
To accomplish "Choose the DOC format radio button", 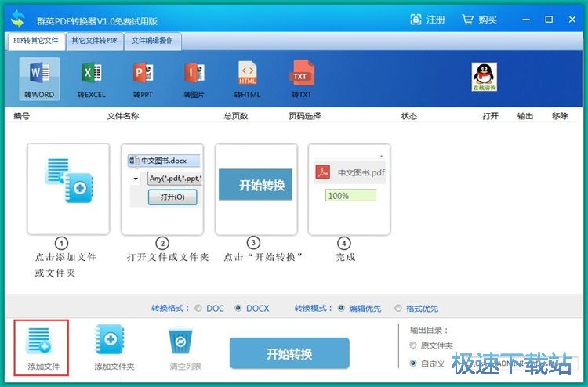I will (198, 308).
